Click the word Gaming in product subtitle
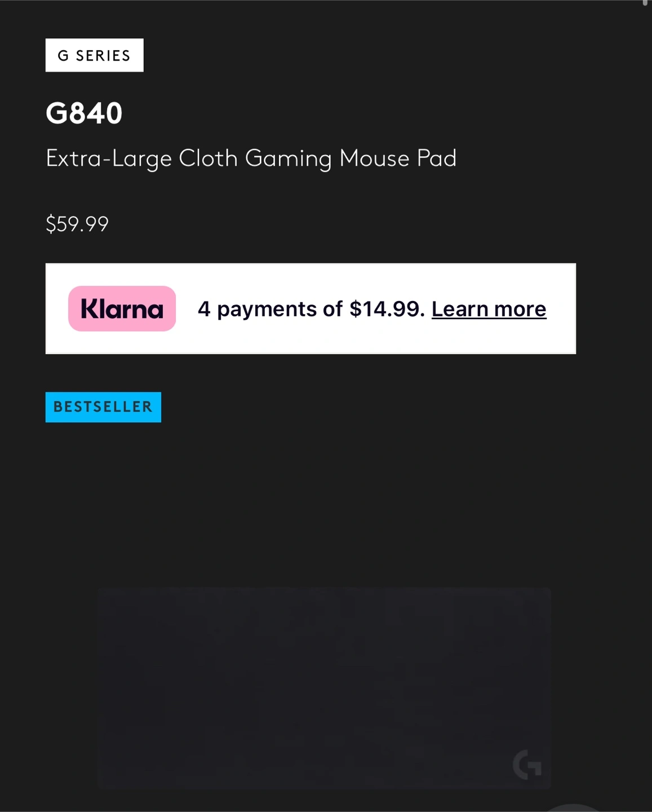Image resolution: width=652 pixels, height=812 pixels. coord(288,159)
